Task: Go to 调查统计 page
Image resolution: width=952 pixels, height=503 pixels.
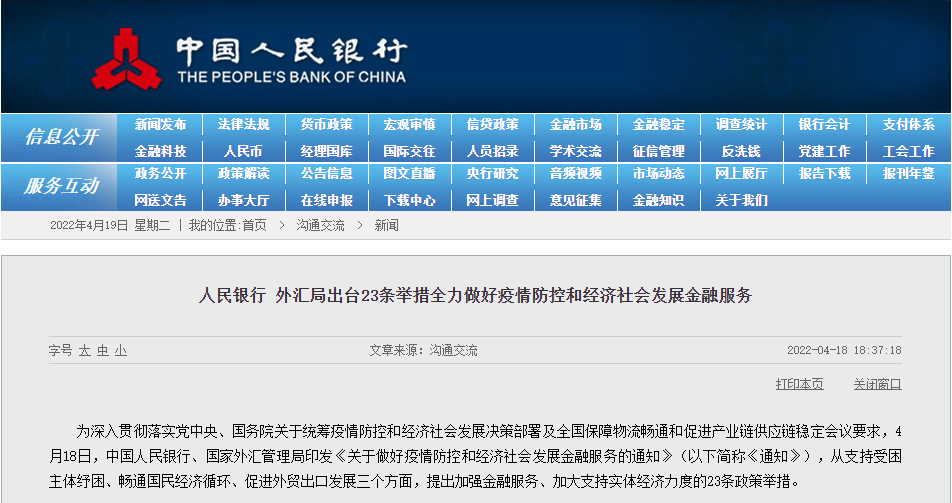Action: [x=741, y=125]
